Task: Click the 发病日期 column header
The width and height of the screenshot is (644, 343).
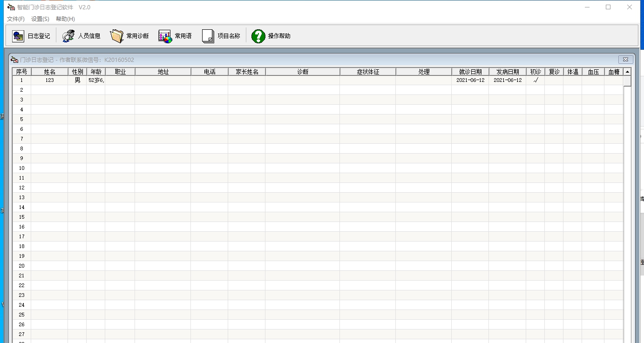Action: pos(508,72)
